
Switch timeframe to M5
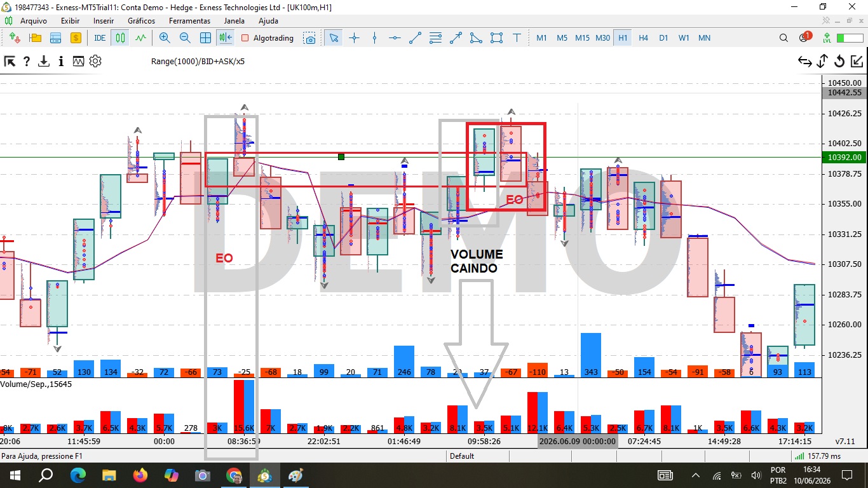coord(562,37)
